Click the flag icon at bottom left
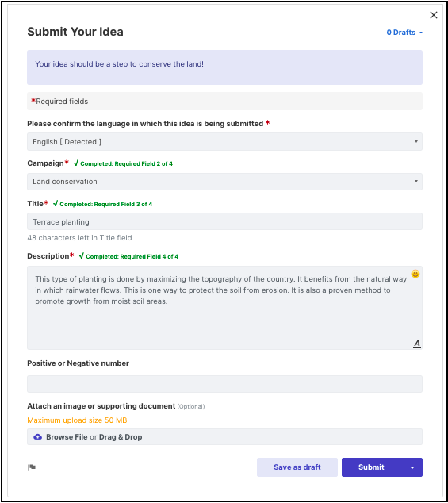The image size is (448, 503). [x=32, y=467]
